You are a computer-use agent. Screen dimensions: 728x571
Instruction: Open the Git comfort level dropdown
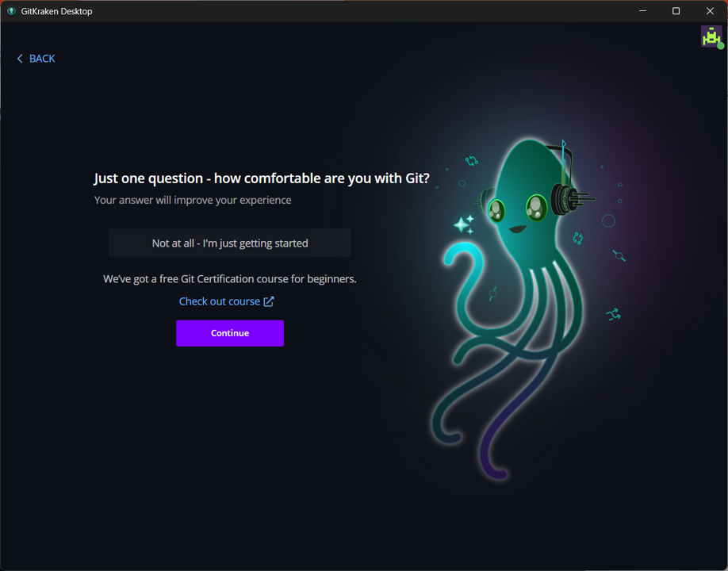point(230,243)
